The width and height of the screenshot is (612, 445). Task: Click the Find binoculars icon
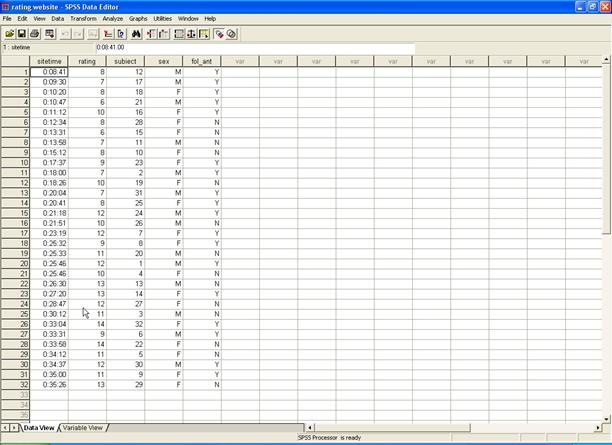click(136, 33)
